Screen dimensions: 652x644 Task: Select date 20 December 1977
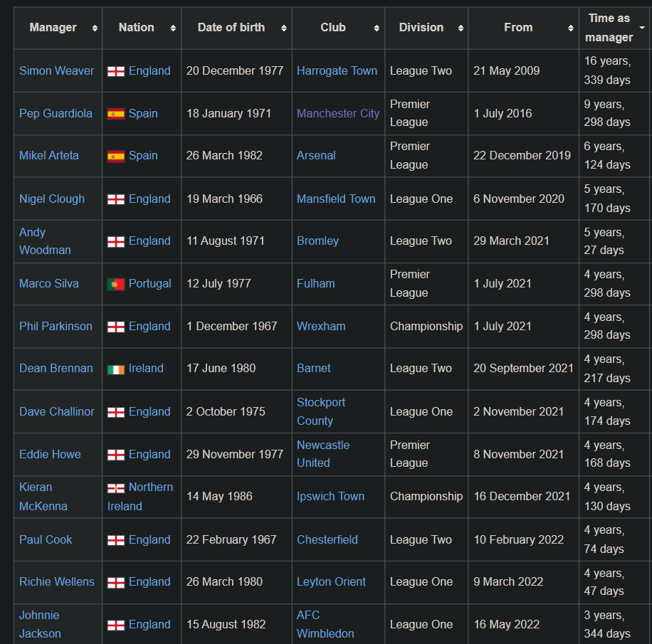[235, 70]
